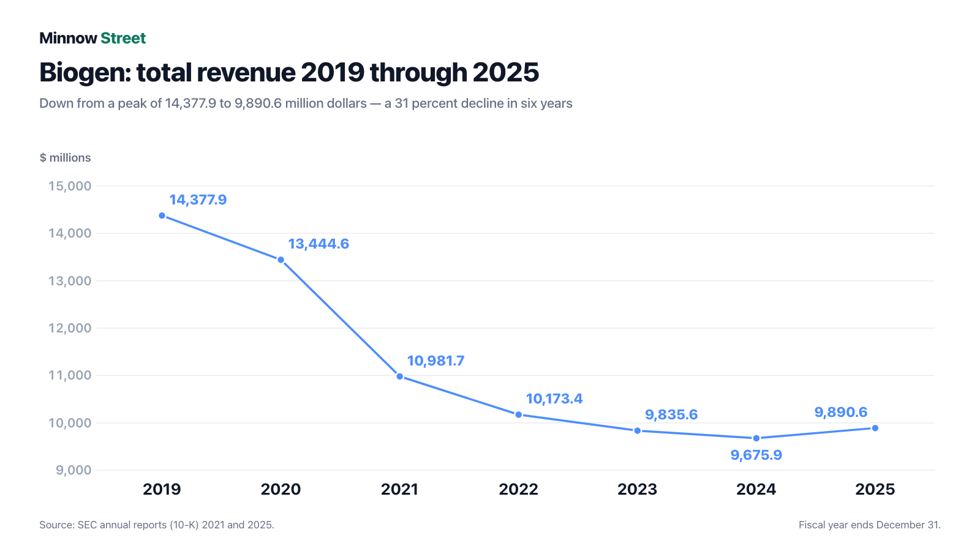Viewport: 980px width, 551px height.
Task: Click the 14,377.9 data value label
Action: tap(198, 200)
